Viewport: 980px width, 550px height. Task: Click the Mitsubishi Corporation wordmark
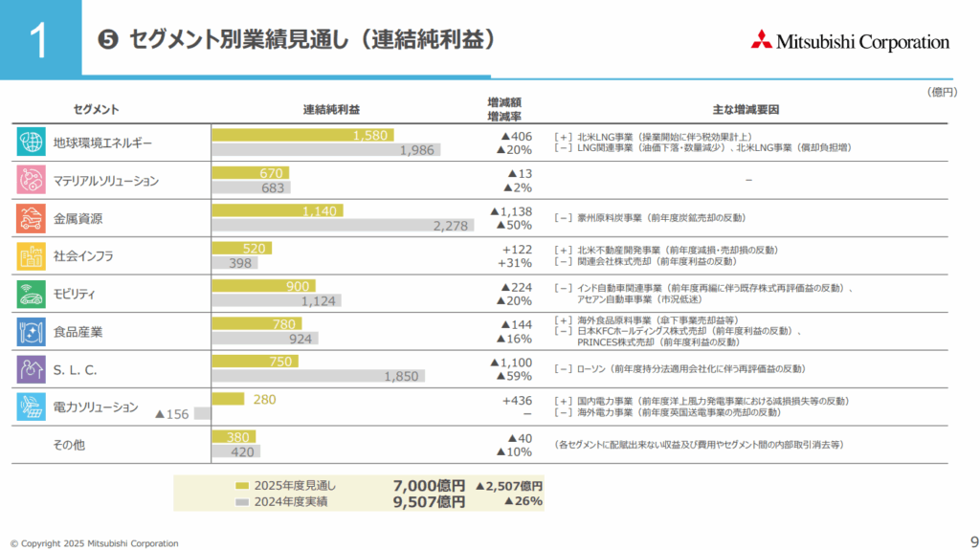click(862, 41)
